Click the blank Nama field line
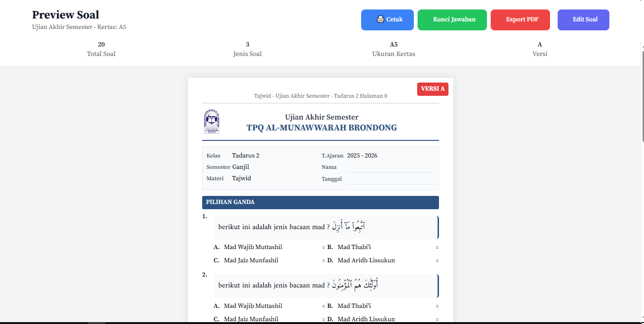This screenshot has width=644, height=324. point(390,167)
